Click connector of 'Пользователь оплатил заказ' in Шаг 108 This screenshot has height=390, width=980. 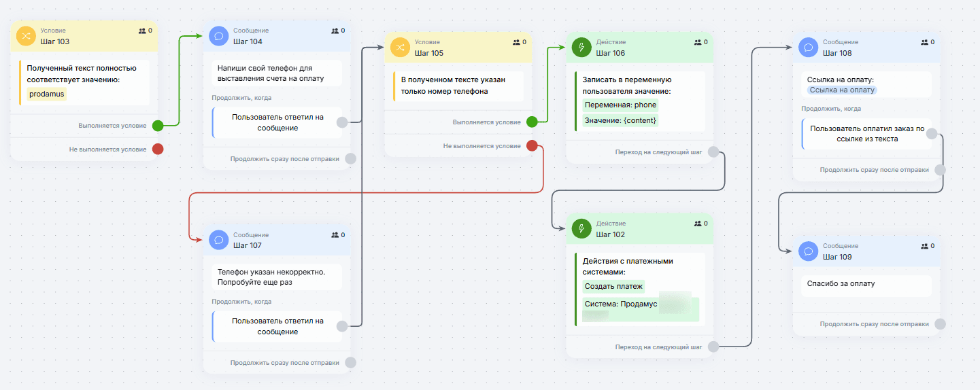coord(932,134)
